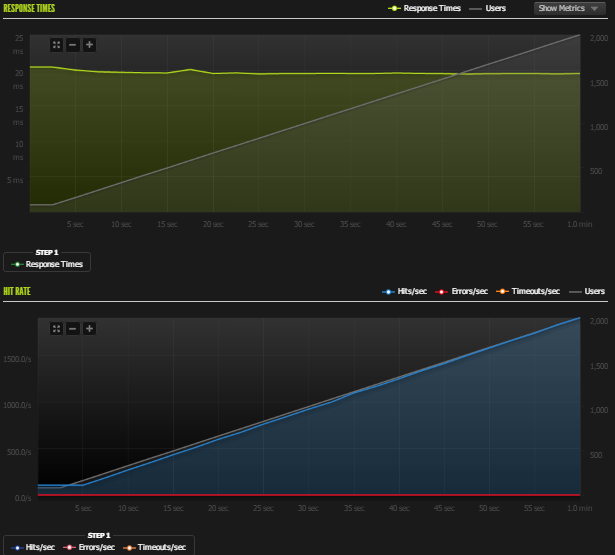Toggle Users series in Response Times legend
This screenshot has width=615, height=555.
(x=488, y=8)
